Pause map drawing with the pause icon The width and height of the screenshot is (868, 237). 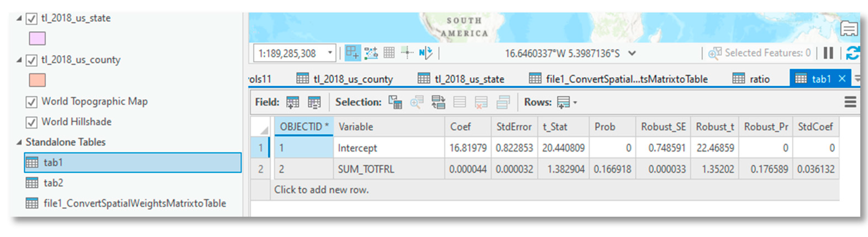828,53
